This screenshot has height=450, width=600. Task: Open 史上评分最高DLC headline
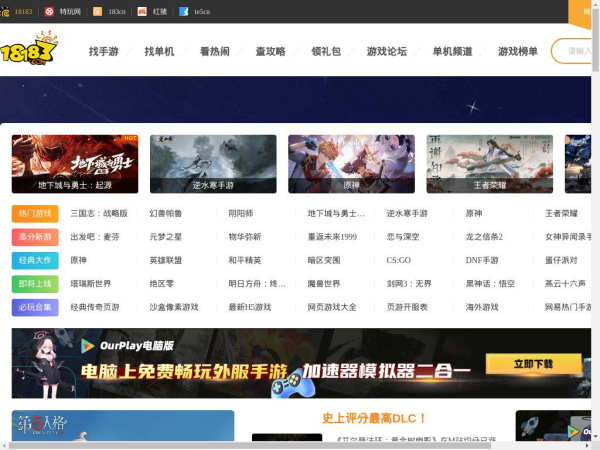point(374,418)
